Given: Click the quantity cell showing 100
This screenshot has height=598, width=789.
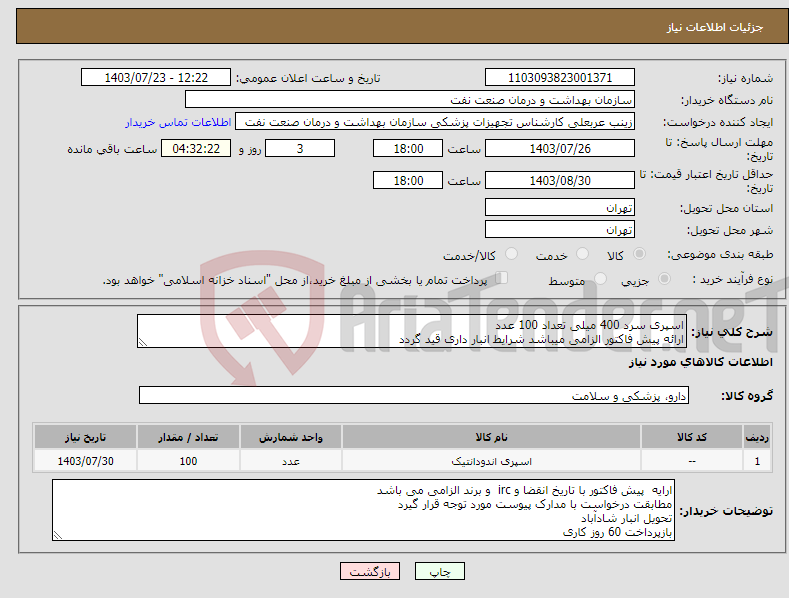Looking at the screenshot, I should click(x=188, y=461).
